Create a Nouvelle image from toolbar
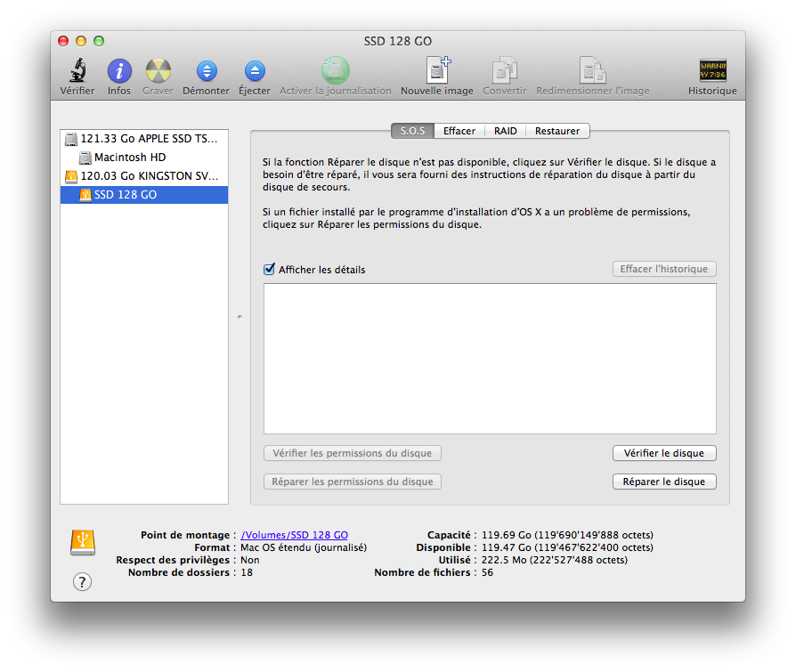 [x=436, y=72]
